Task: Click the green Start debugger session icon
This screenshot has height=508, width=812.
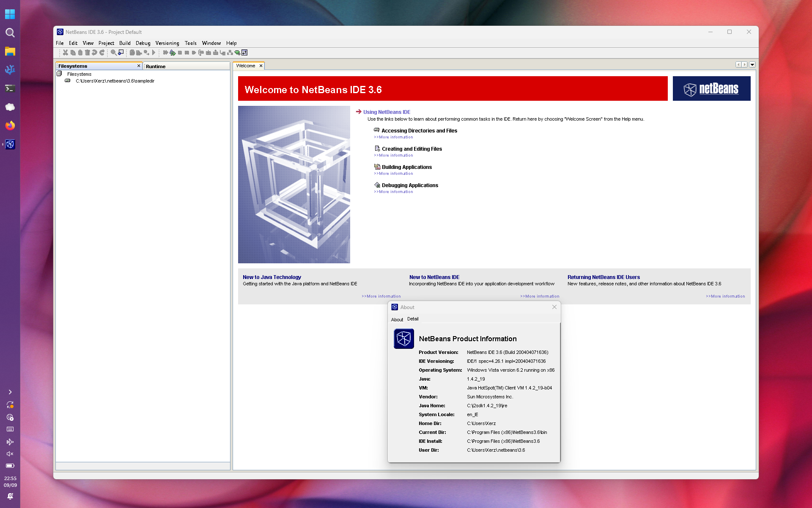Action: (x=173, y=52)
